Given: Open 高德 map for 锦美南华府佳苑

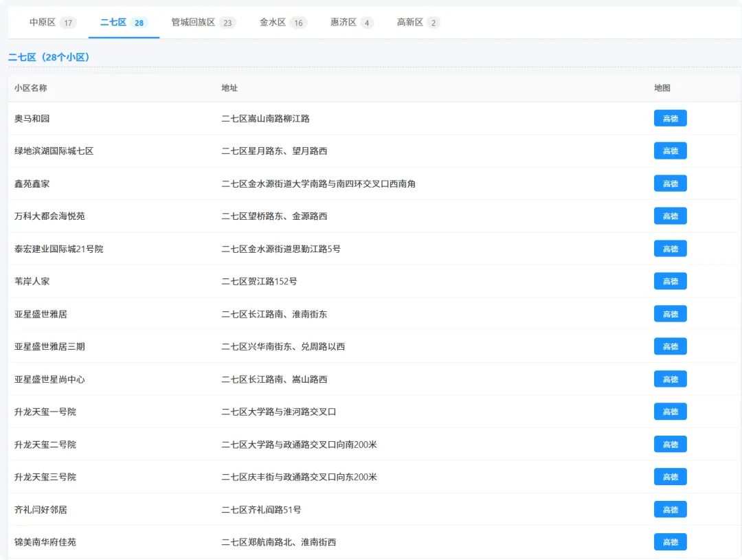Looking at the screenshot, I should click(670, 542).
